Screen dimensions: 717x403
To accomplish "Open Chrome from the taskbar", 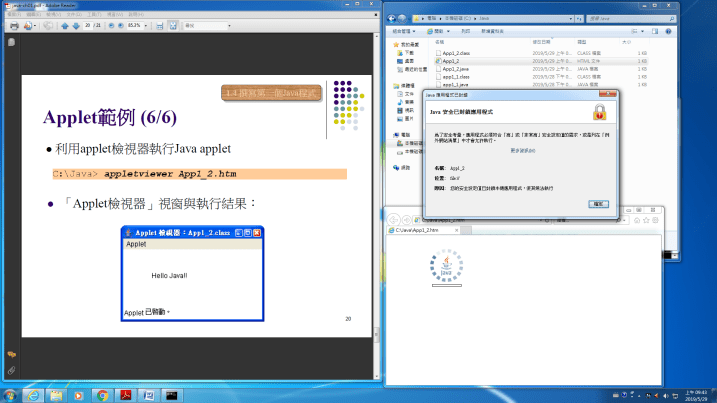I will coord(103,394).
